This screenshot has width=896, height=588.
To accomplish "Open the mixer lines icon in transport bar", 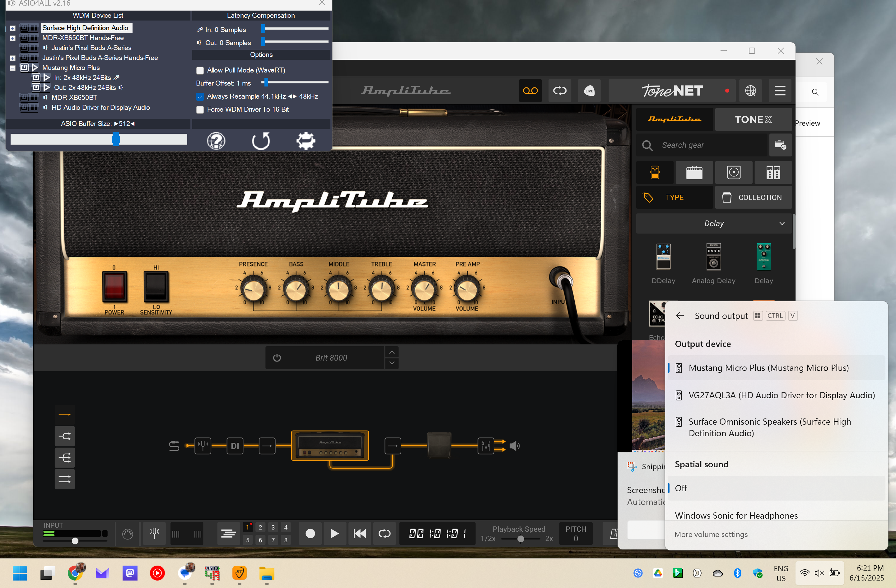I will click(228, 533).
